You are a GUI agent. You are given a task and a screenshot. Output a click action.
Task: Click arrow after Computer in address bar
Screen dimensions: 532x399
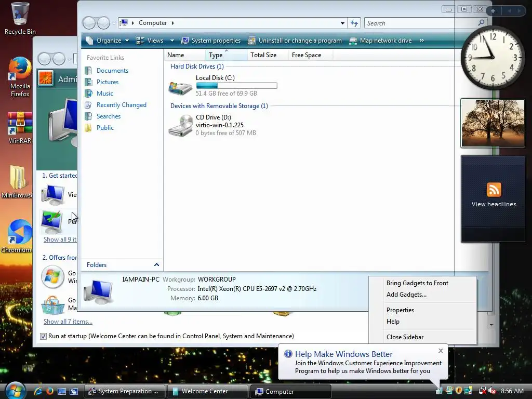pos(172,23)
